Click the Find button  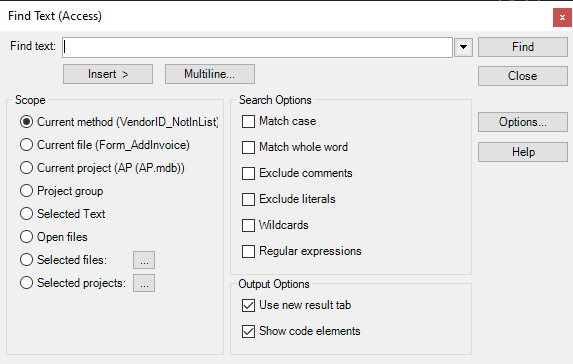pyautogui.click(x=523, y=47)
